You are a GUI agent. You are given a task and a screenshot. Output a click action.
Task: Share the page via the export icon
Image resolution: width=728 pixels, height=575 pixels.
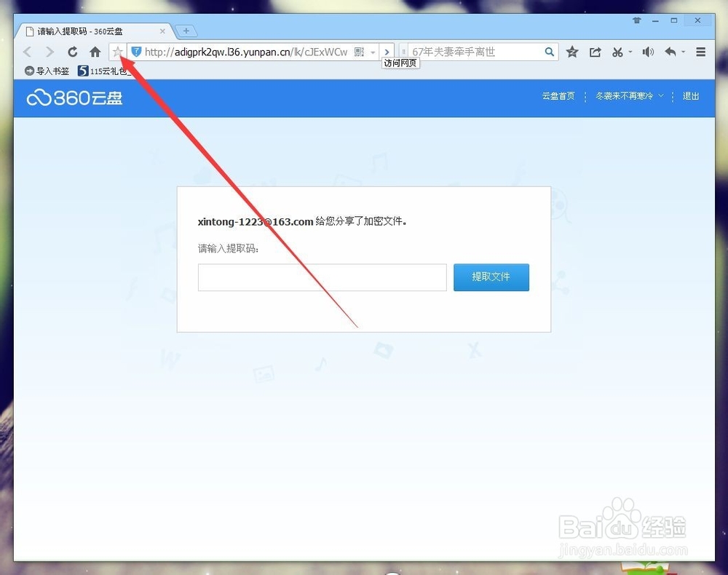click(596, 52)
